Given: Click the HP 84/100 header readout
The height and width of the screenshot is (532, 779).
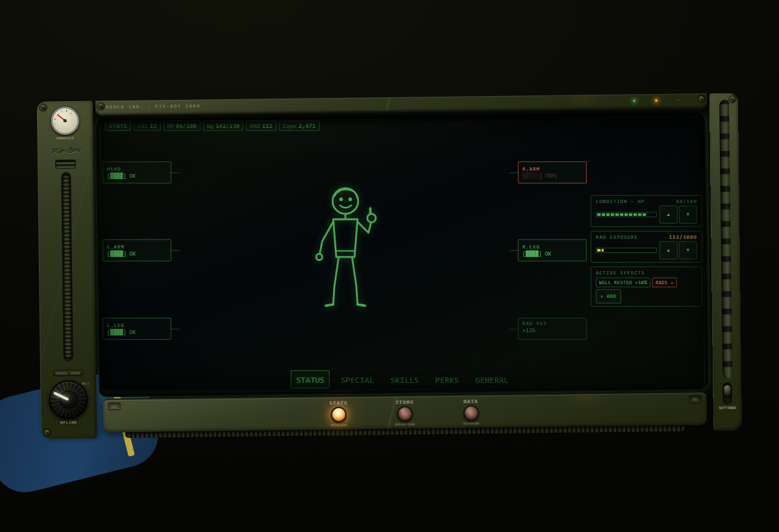Looking at the screenshot, I should [x=182, y=126].
